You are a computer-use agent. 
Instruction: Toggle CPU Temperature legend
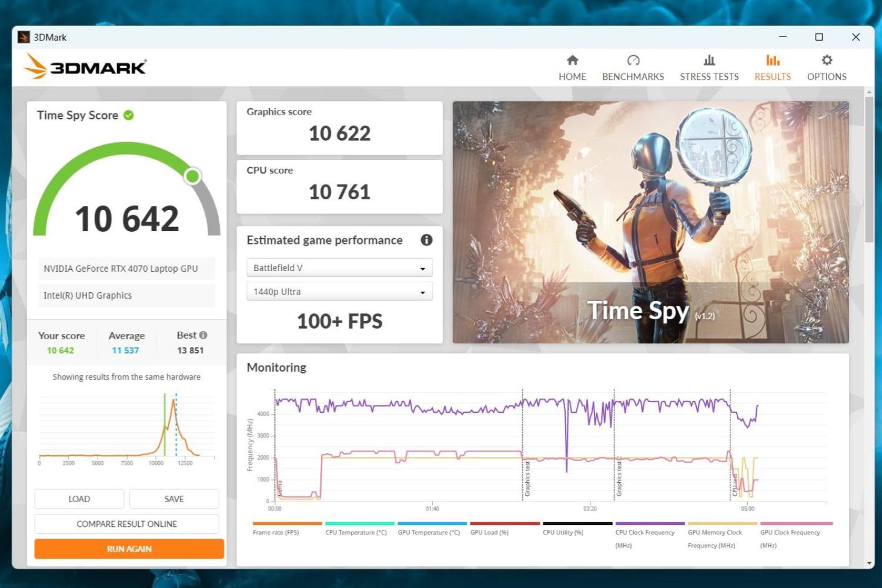(359, 529)
